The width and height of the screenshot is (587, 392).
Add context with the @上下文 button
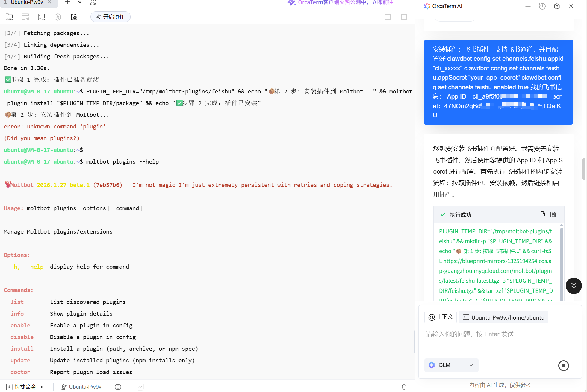pyautogui.click(x=441, y=317)
